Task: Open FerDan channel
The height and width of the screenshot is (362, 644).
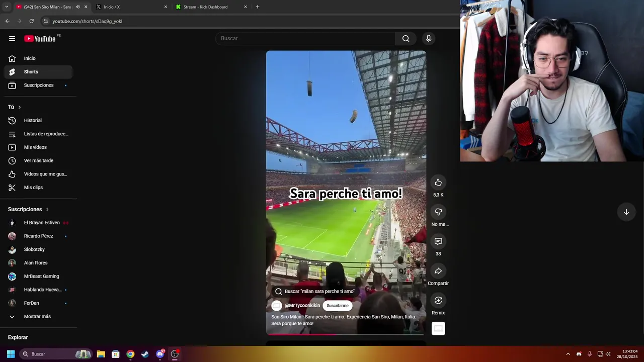Action: tap(38, 303)
